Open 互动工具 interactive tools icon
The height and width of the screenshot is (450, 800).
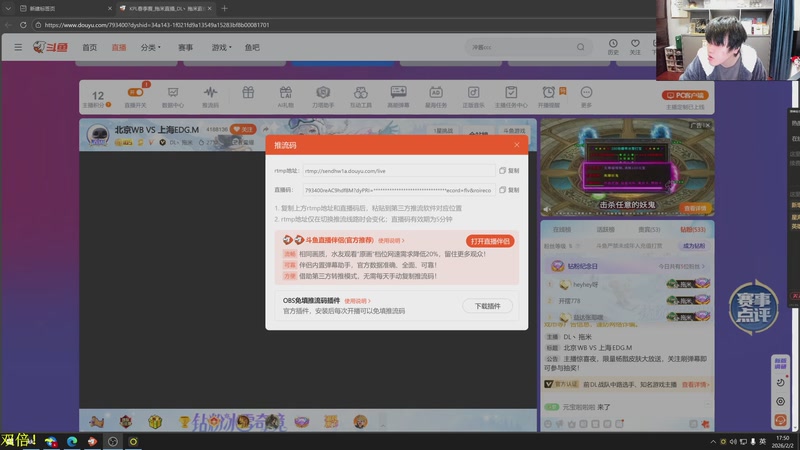click(x=361, y=92)
